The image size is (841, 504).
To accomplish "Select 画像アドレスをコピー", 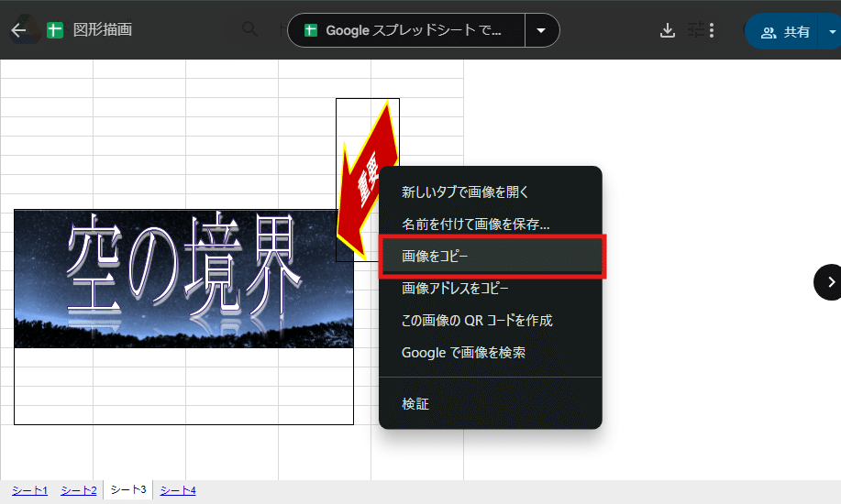I will pos(491,289).
